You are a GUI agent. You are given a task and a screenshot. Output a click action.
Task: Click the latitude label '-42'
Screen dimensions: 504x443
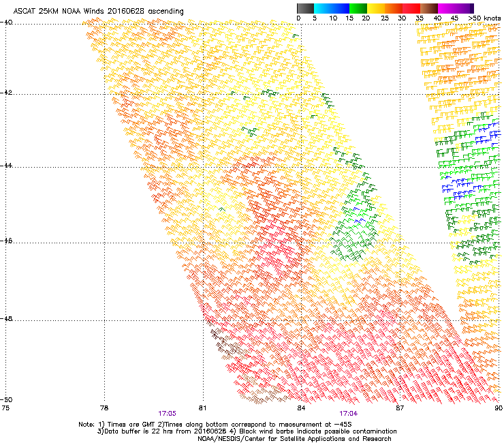6,93
